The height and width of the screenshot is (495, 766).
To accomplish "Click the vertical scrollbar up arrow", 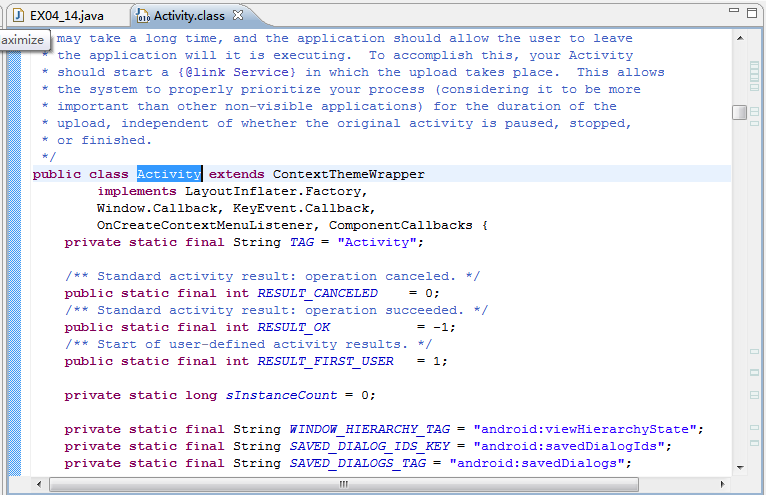I will tap(739, 37).
